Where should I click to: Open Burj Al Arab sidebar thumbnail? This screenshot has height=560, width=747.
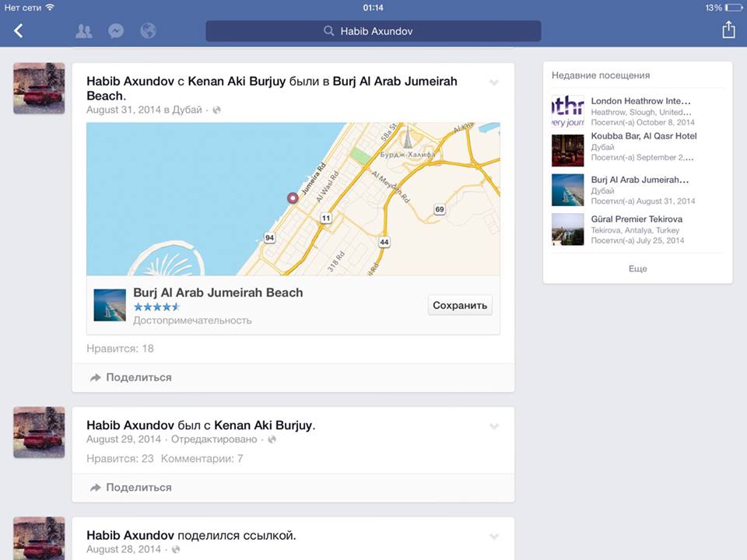coord(567,190)
